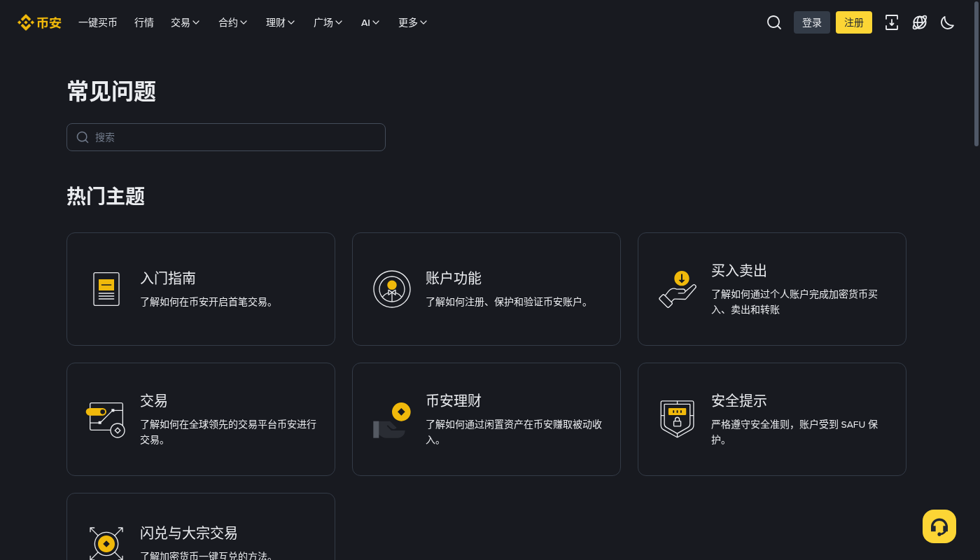Click the 登录 button

pyautogui.click(x=812, y=22)
